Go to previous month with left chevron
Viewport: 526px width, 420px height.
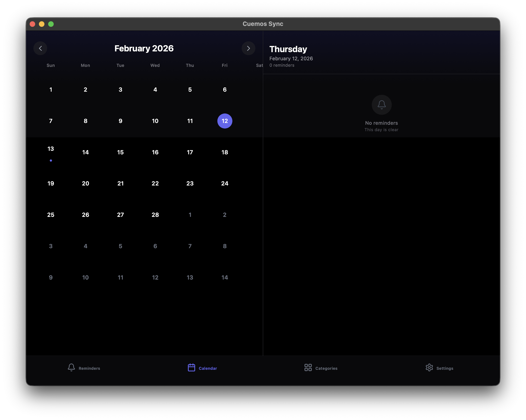click(40, 48)
